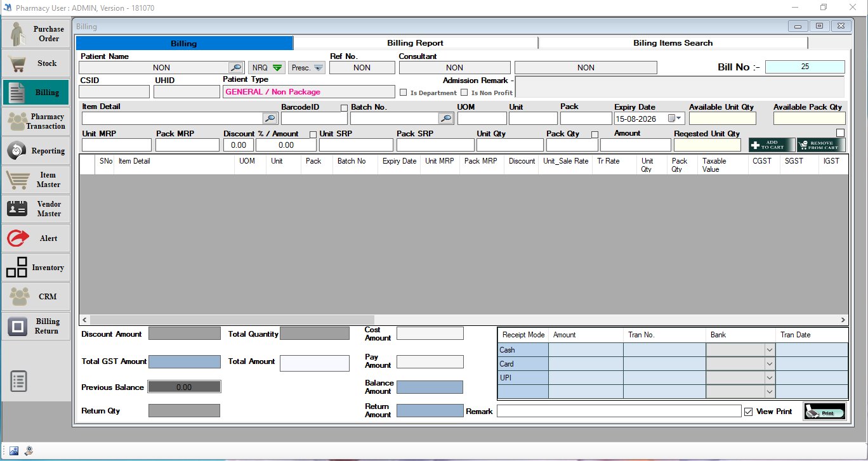This screenshot has width=868, height=461.
Task: Open Pharmacy Transaction from sidebar
Action: pos(36,121)
